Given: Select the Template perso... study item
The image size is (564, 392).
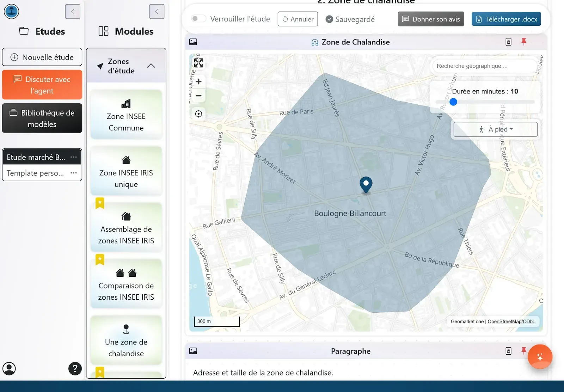Looking at the screenshot, I should 35,173.
